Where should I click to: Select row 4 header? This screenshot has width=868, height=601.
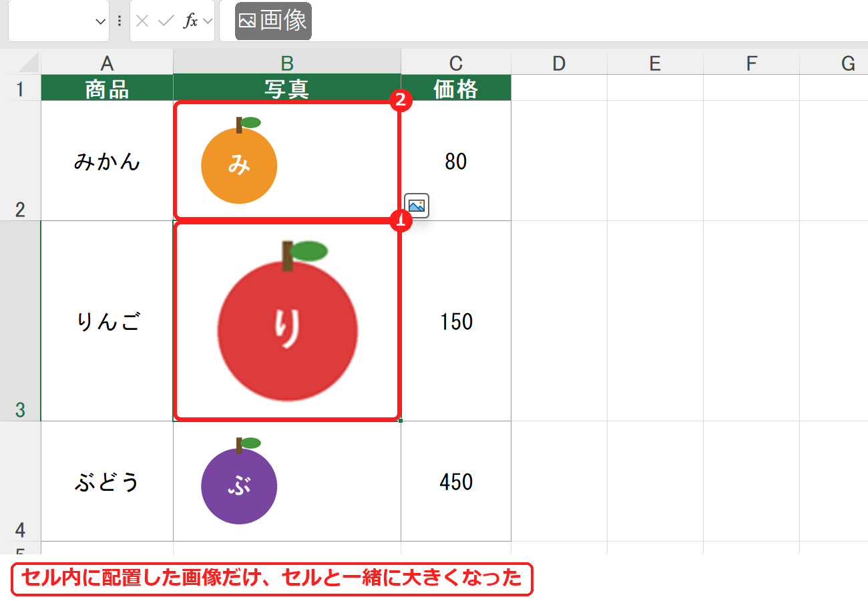[20, 481]
